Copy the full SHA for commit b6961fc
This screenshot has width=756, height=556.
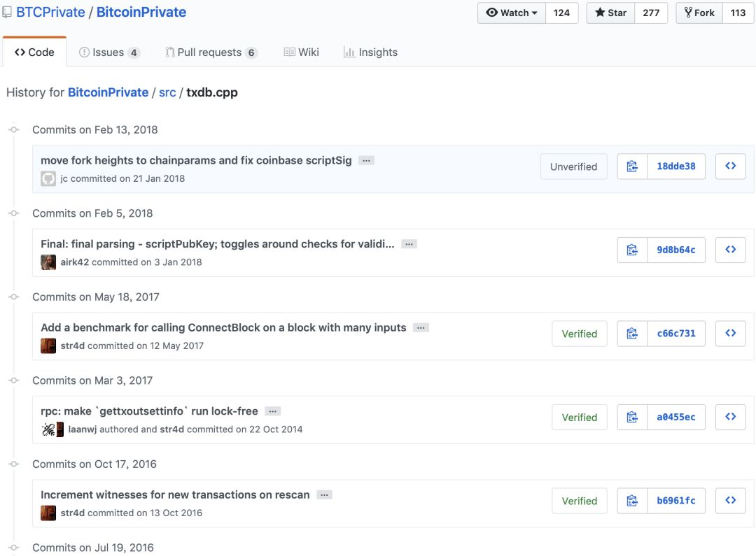pyautogui.click(x=632, y=501)
